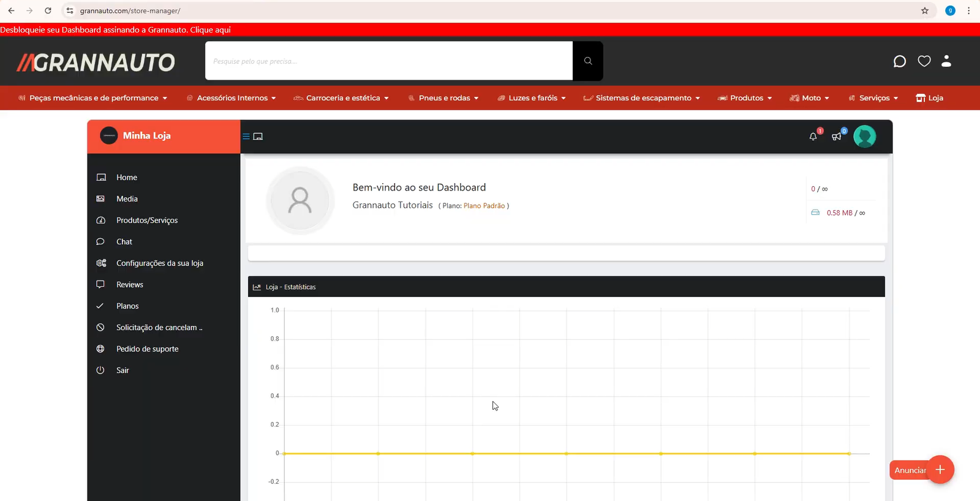Viewport: 980px width, 501px height.
Task: Click the Minha Loja round logo icon
Action: pyautogui.click(x=108, y=135)
